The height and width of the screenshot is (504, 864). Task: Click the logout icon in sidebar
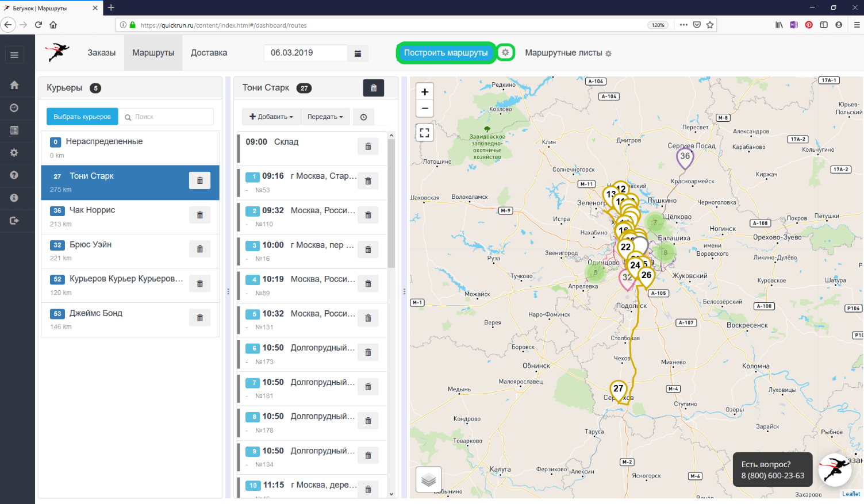[x=14, y=220]
